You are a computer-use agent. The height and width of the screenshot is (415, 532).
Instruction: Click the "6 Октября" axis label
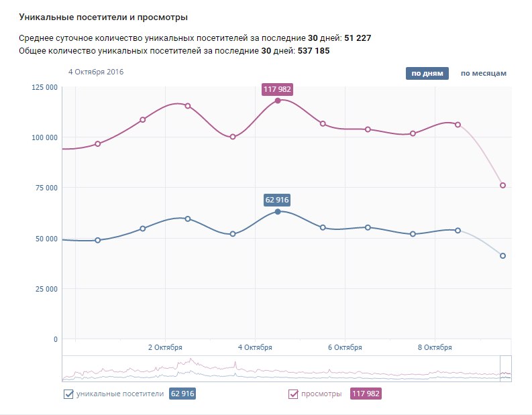(345, 347)
